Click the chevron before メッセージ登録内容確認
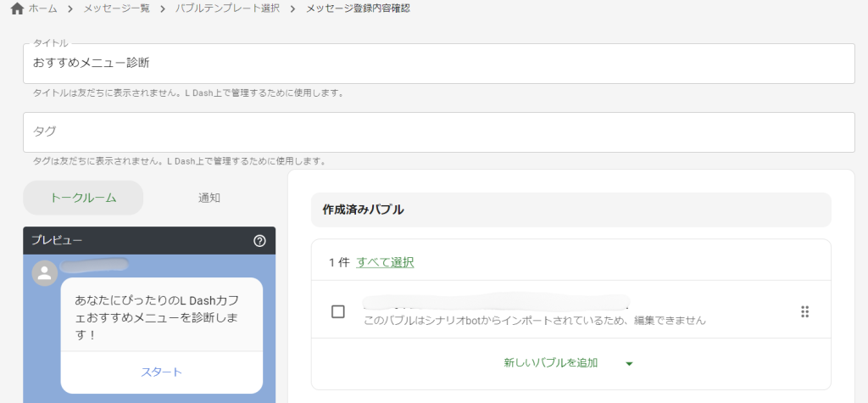Screen dimensions: 868x403 pos(293,8)
